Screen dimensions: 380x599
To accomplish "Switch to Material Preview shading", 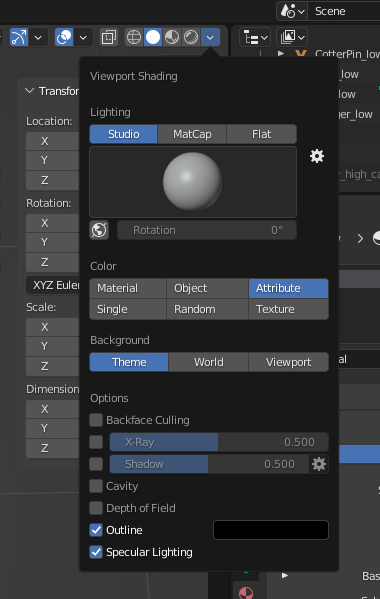I will tap(172, 37).
